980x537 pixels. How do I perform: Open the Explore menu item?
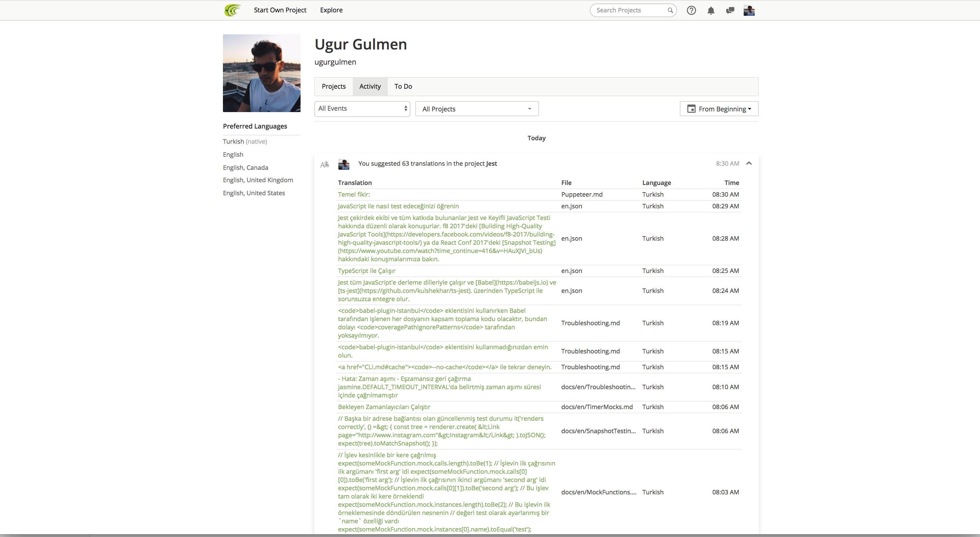coord(331,10)
